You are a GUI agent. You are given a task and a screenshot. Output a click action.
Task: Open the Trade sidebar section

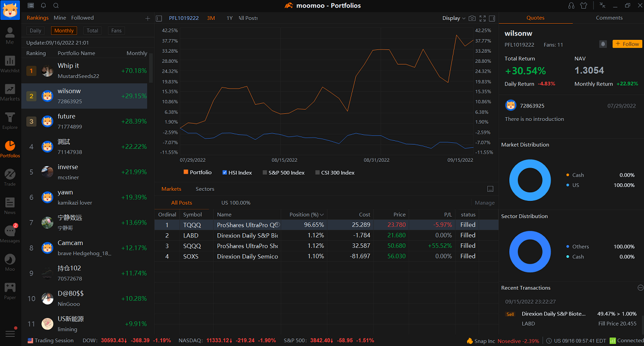[10, 177]
